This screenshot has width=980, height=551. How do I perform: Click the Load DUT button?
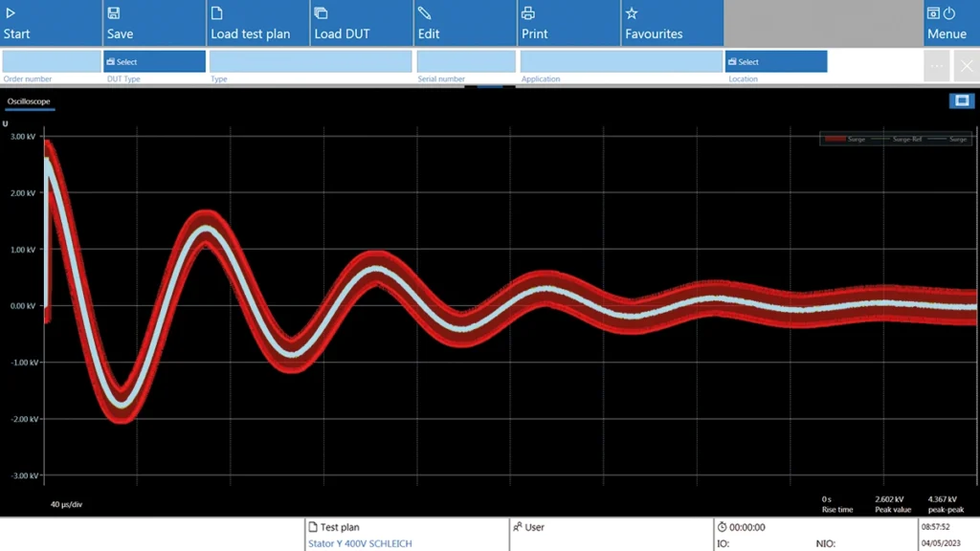click(361, 23)
